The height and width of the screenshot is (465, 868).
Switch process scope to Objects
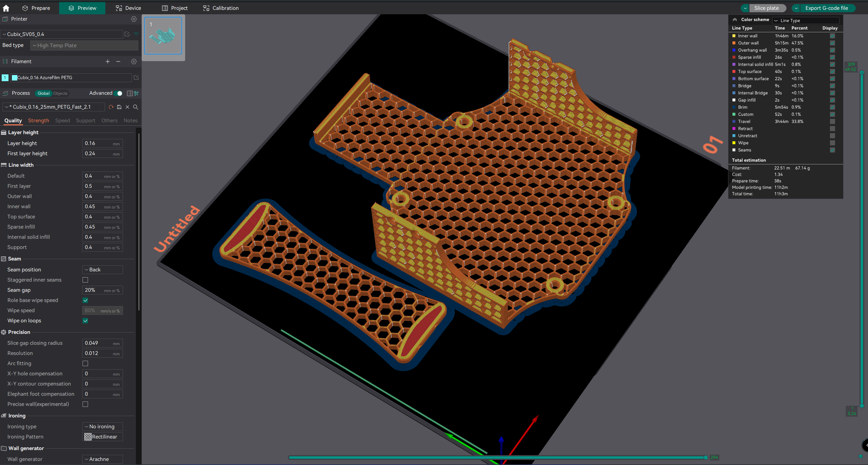pos(60,93)
